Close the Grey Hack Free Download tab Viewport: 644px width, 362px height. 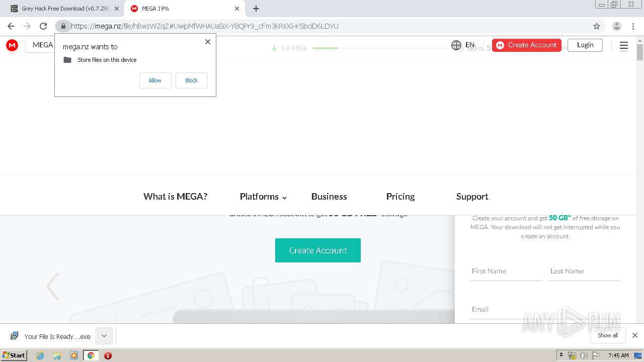[x=117, y=9]
